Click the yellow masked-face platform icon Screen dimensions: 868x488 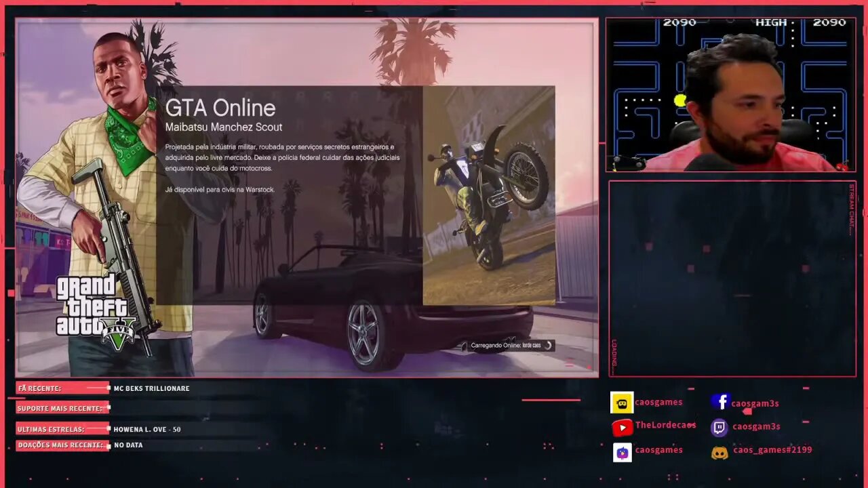pos(622,403)
